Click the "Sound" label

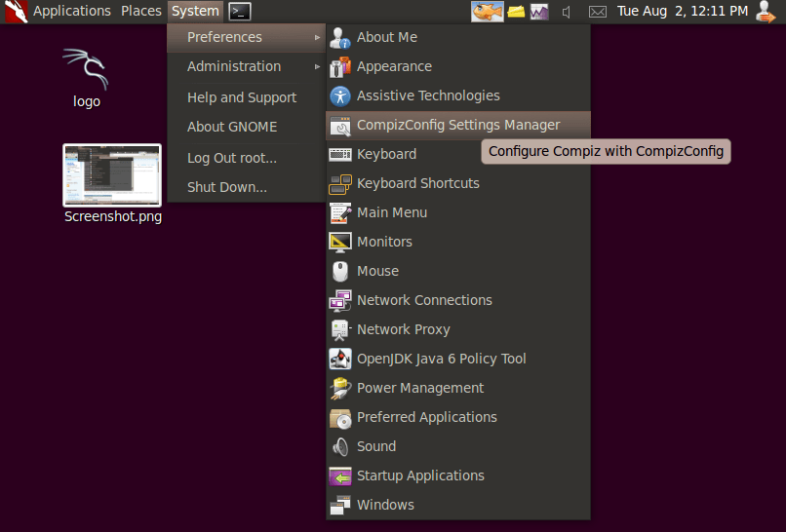pos(376,447)
